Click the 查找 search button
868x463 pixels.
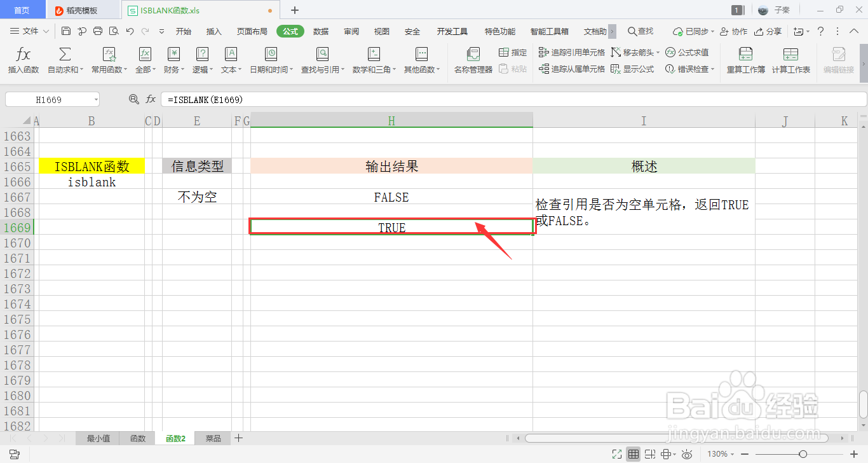point(641,31)
